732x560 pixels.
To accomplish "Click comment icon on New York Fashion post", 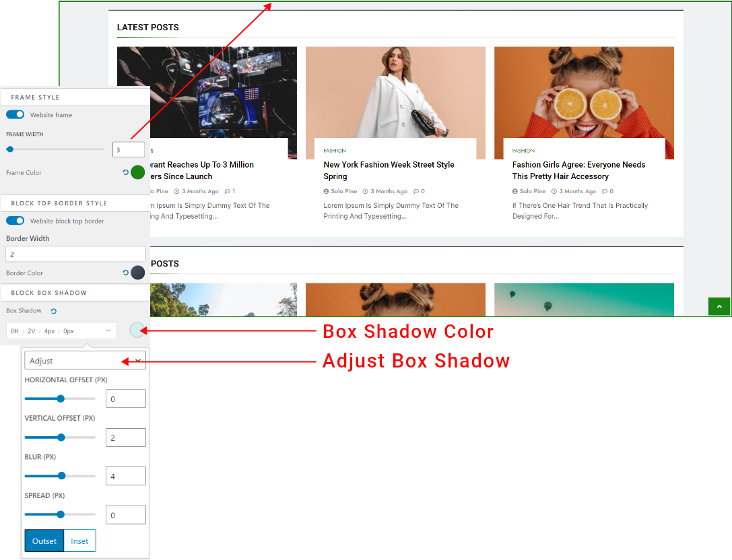I will 416,192.
